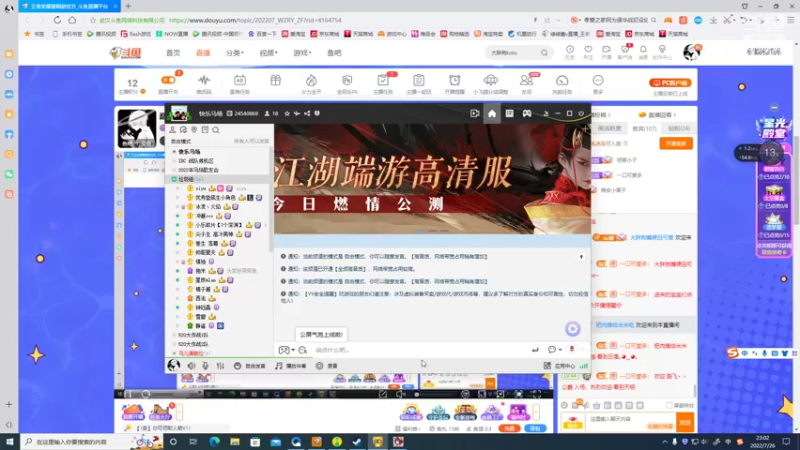Image resolution: width=800 pixels, height=450 pixels.
Task: Click the 录音 record button in YY
Action: 327,366
